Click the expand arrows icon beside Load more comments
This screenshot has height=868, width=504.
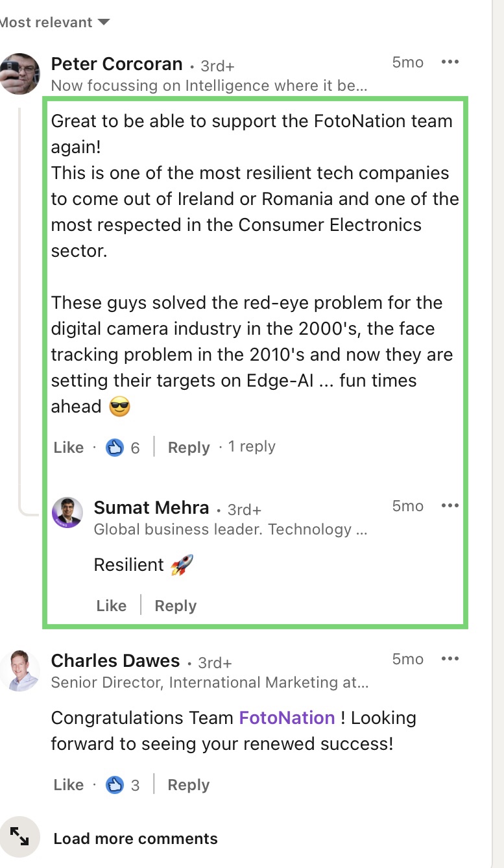20,838
